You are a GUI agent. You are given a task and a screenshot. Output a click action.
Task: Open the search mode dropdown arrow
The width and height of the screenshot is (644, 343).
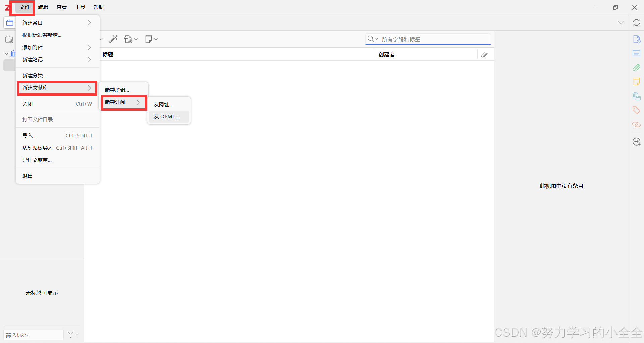(377, 39)
